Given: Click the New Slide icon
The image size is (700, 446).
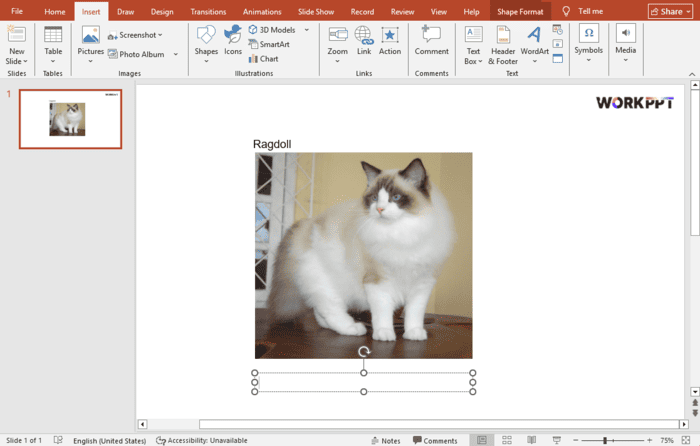Looking at the screenshot, I should pyautogui.click(x=17, y=35).
